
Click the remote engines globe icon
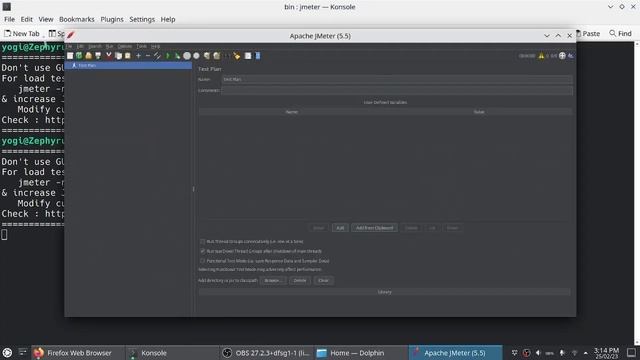tap(562, 56)
